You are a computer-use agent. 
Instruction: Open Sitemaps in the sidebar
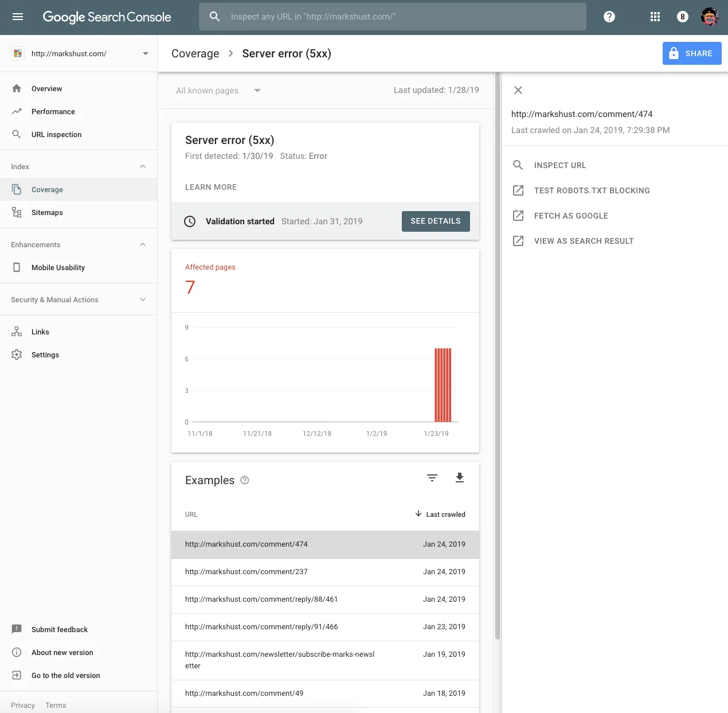[47, 212]
